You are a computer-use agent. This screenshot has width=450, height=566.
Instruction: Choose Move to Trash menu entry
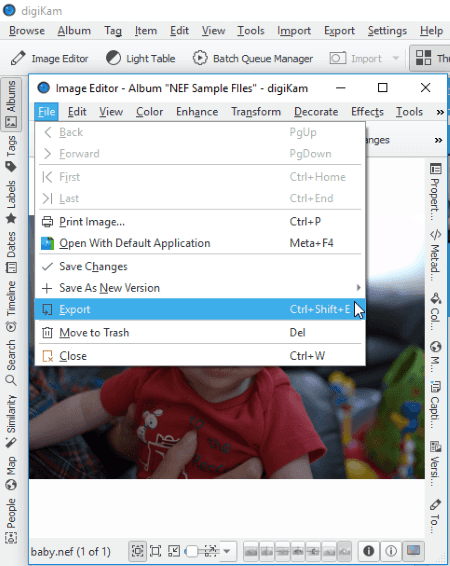[x=200, y=332]
